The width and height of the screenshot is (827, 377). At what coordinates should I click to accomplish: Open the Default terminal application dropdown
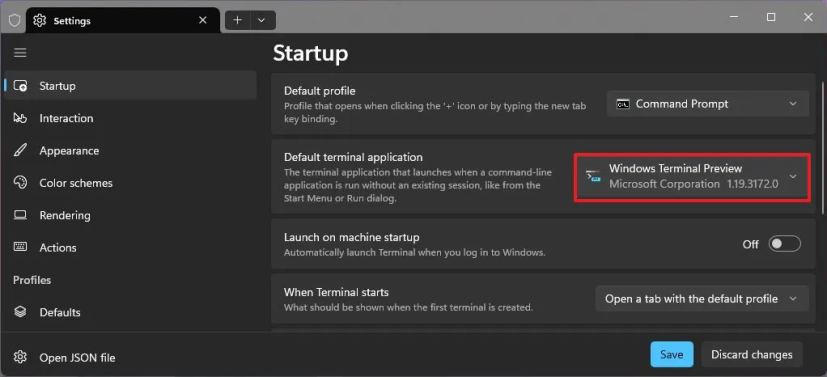pyautogui.click(x=692, y=177)
